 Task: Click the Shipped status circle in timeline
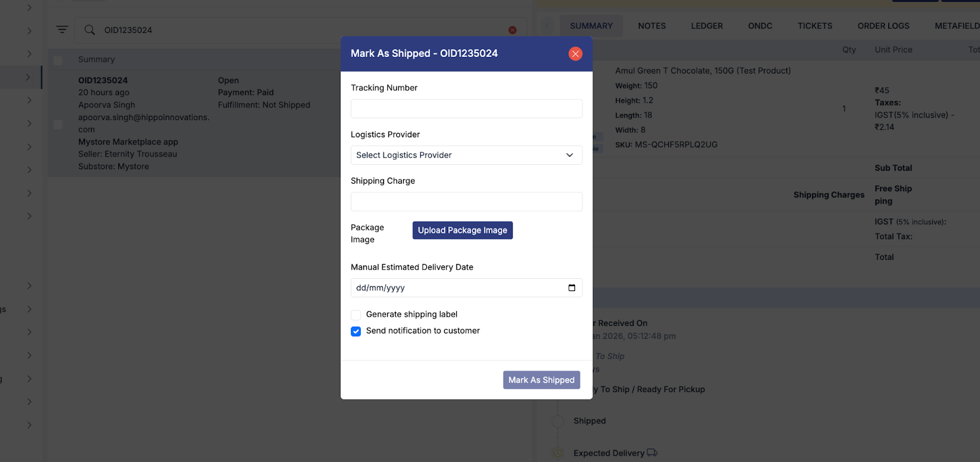(x=557, y=422)
